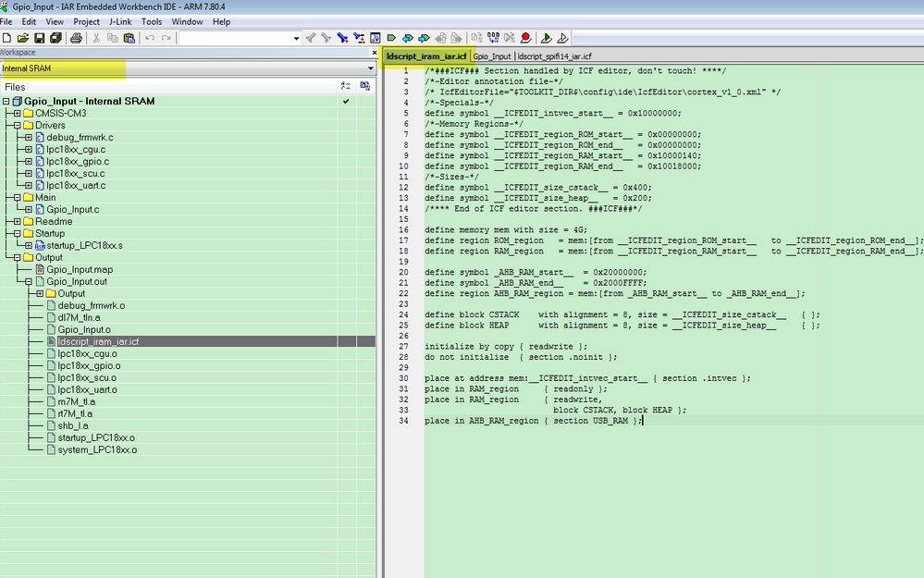This screenshot has height=578, width=924.
Task: Click the Find search icon with blue arrow
Action: tap(342, 38)
